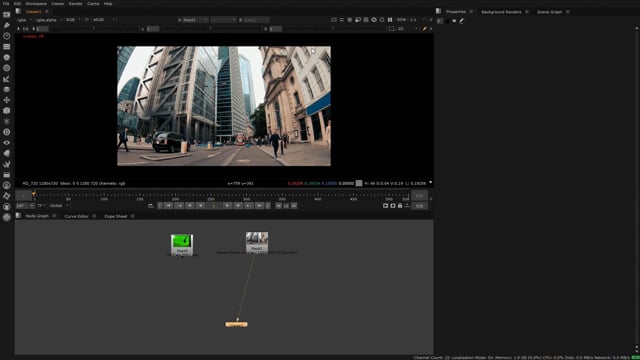Click the timeline playback sync icon
This screenshot has height=360, width=640.
click(x=151, y=206)
